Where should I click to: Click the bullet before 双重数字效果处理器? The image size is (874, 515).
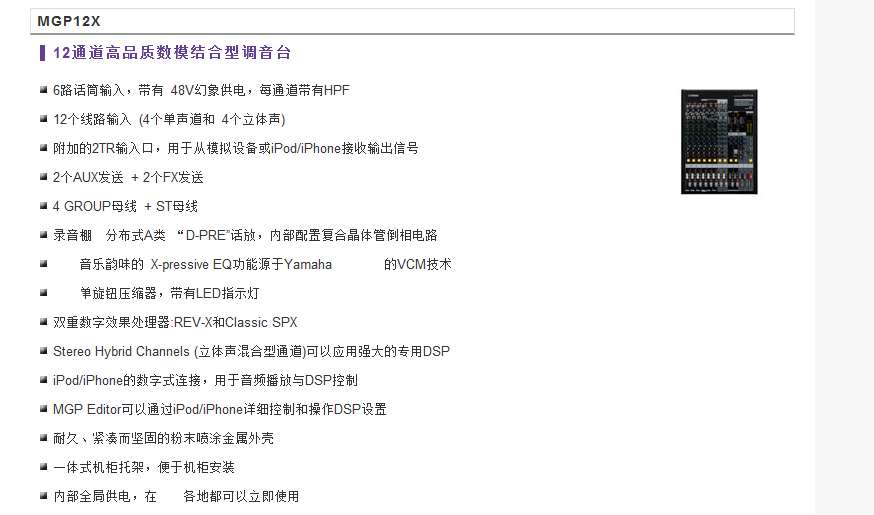click(x=44, y=322)
